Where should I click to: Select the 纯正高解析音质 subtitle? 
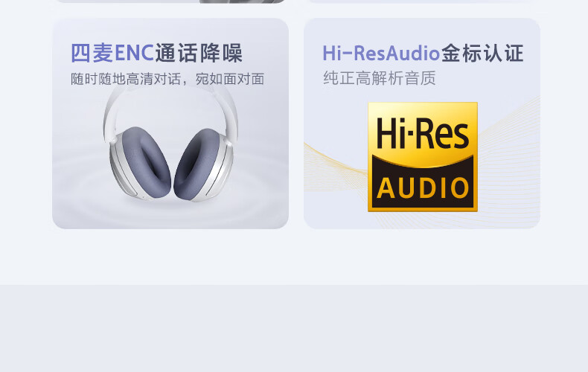(x=379, y=78)
